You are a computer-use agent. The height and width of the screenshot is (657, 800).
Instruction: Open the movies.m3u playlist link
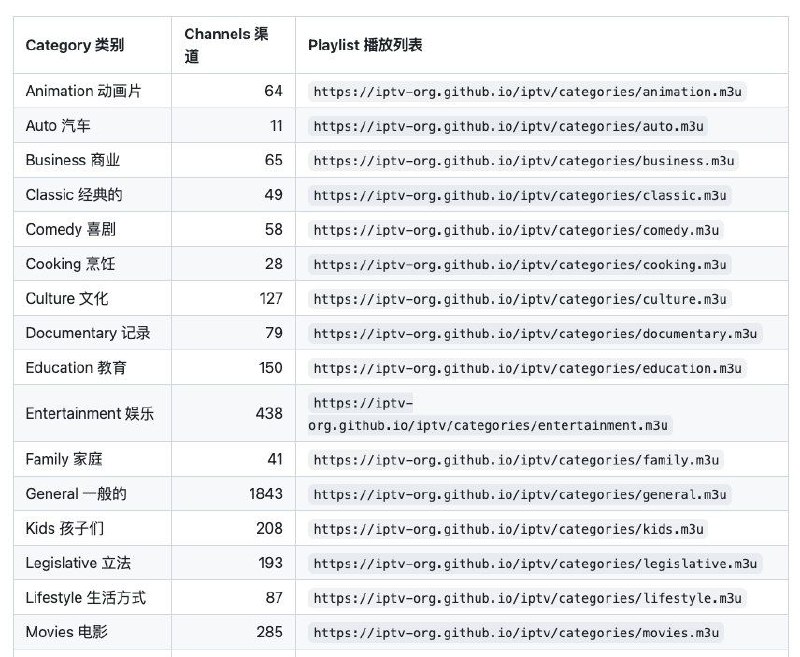pyautogui.click(x=517, y=632)
